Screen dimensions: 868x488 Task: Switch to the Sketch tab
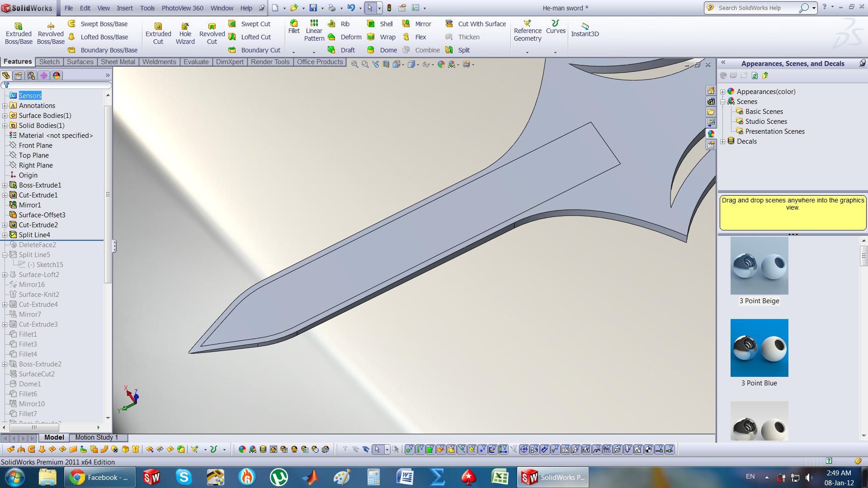click(49, 62)
